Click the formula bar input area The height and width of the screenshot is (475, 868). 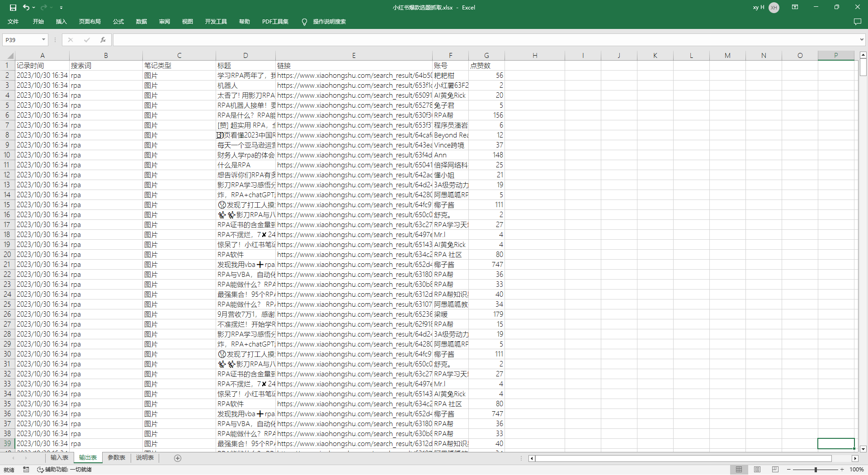tap(485, 40)
